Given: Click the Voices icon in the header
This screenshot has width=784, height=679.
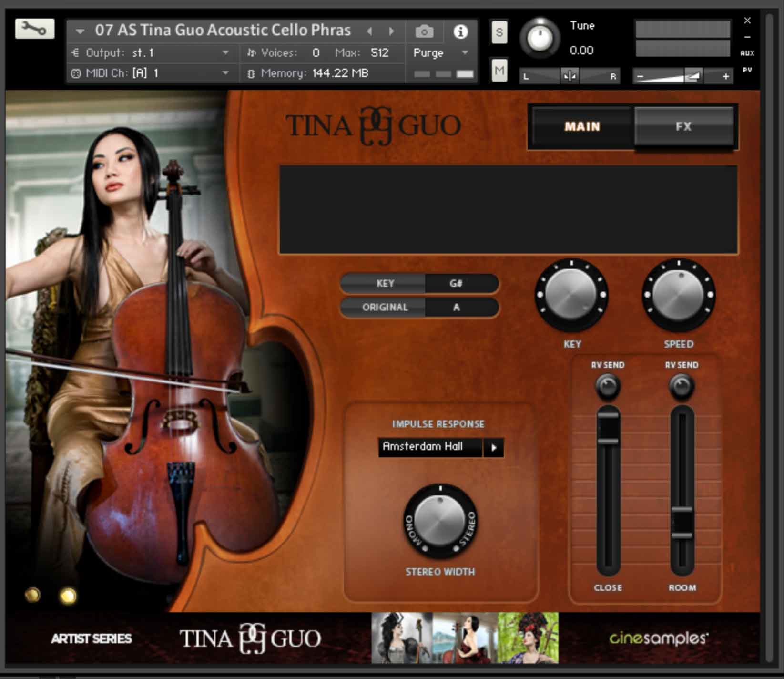Looking at the screenshot, I should tap(252, 53).
